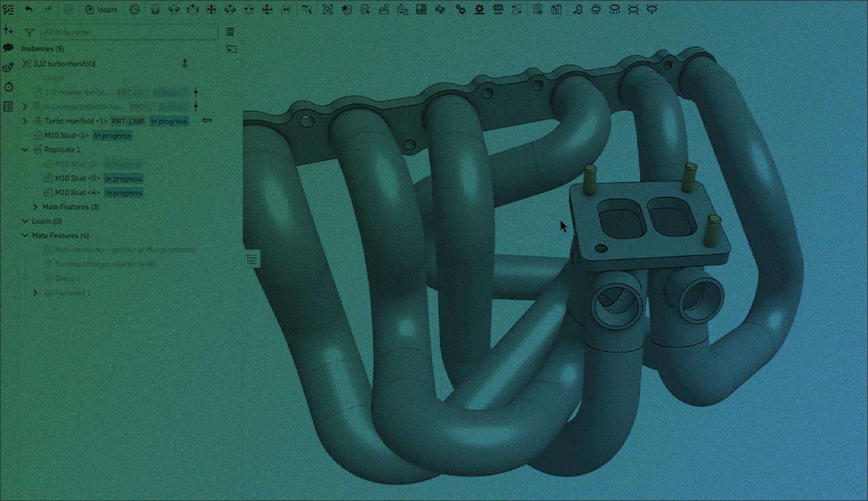
Task: Click the funnel filter icon
Action: point(29,32)
